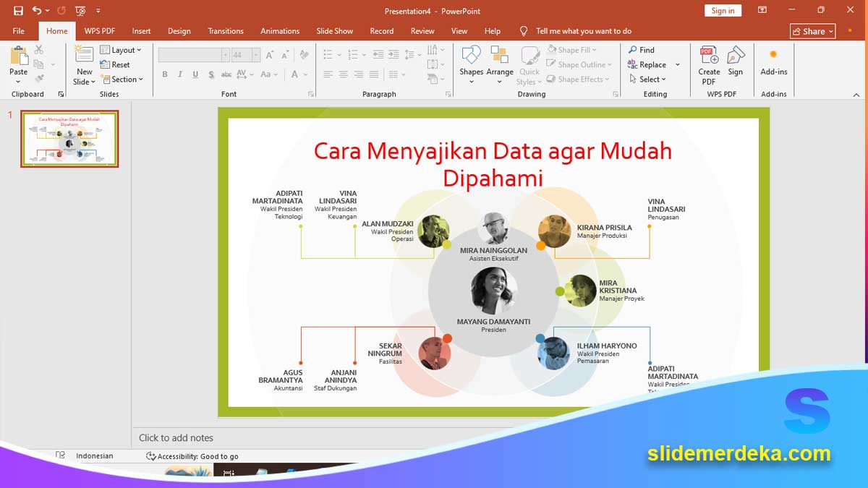This screenshot has width=868, height=488.
Task: Open Quick Styles button
Action: pos(529,65)
